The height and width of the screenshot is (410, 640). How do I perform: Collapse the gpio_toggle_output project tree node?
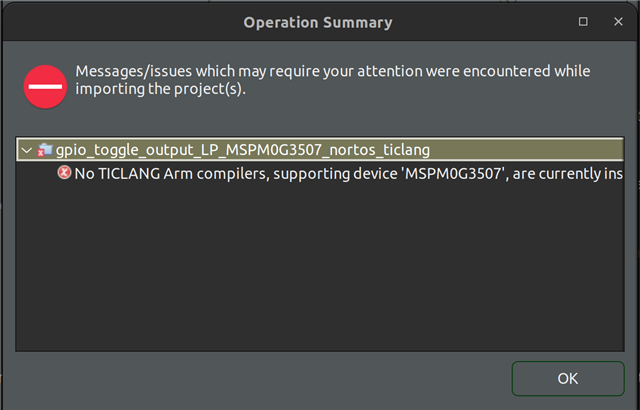pyautogui.click(x=27, y=150)
